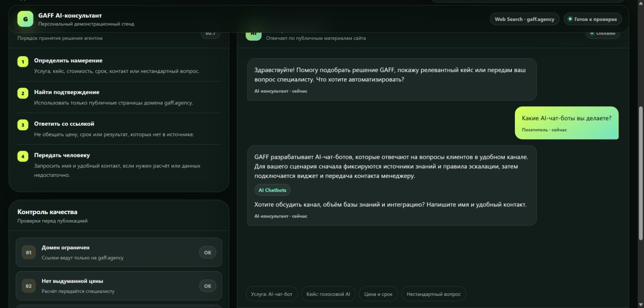Click the "Порядок принятия решения агентом" caption
The width and height of the screenshot is (644, 308).
tap(60, 38)
